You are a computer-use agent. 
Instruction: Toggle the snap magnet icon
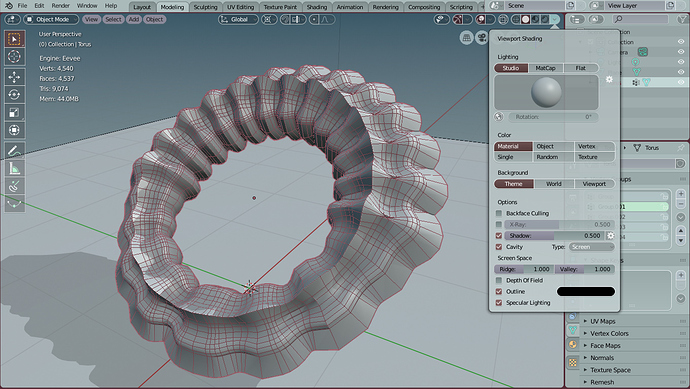pyautogui.click(x=286, y=19)
